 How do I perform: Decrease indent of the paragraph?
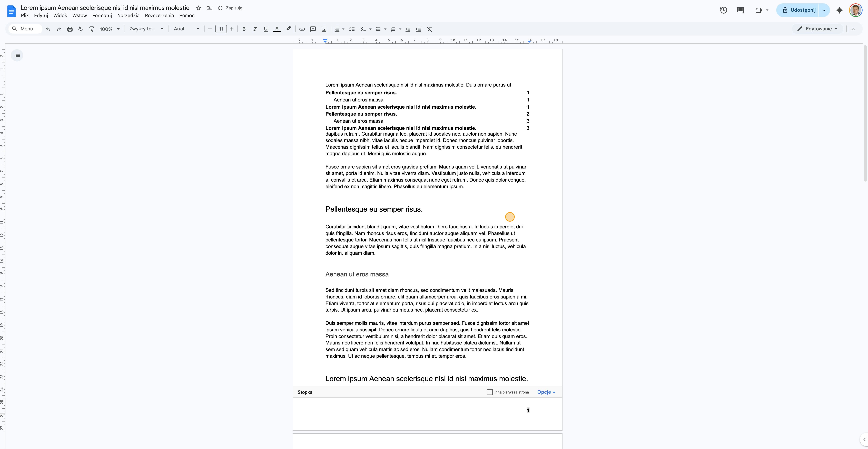[x=408, y=29]
